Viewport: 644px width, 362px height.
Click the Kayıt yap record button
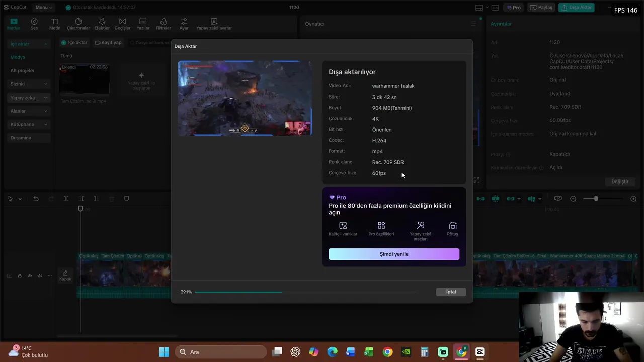point(108,43)
